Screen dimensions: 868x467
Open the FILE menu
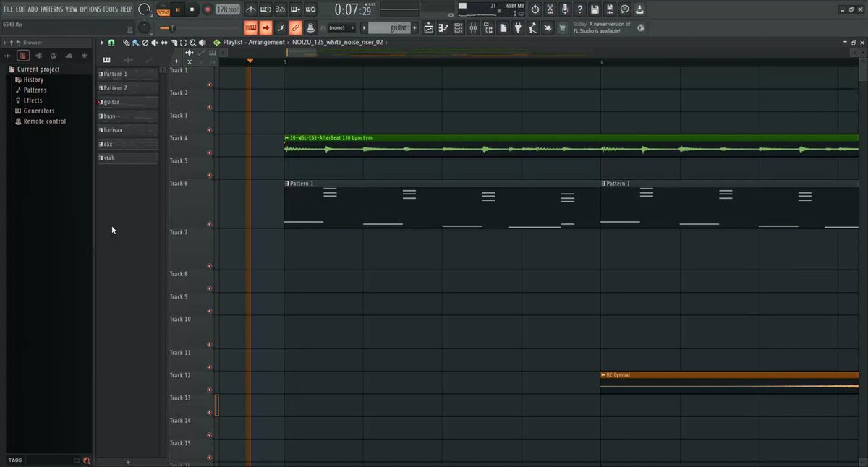9,9
